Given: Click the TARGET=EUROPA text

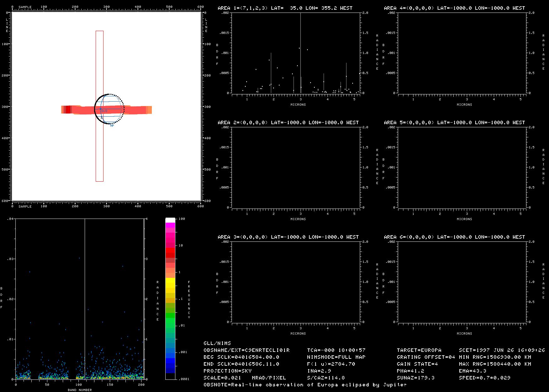Looking at the screenshot, I should 419,350.
